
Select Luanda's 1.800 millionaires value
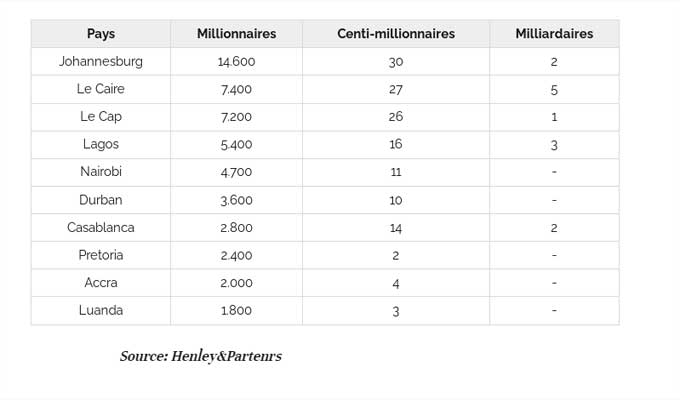click(x=236, y=311)
